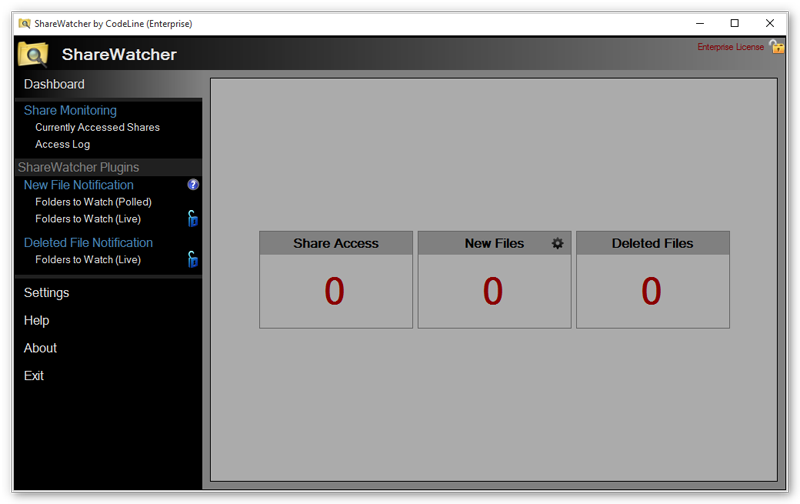Open New File Folders to Watch (Live)
800x504 pixels.
[88, 219]
